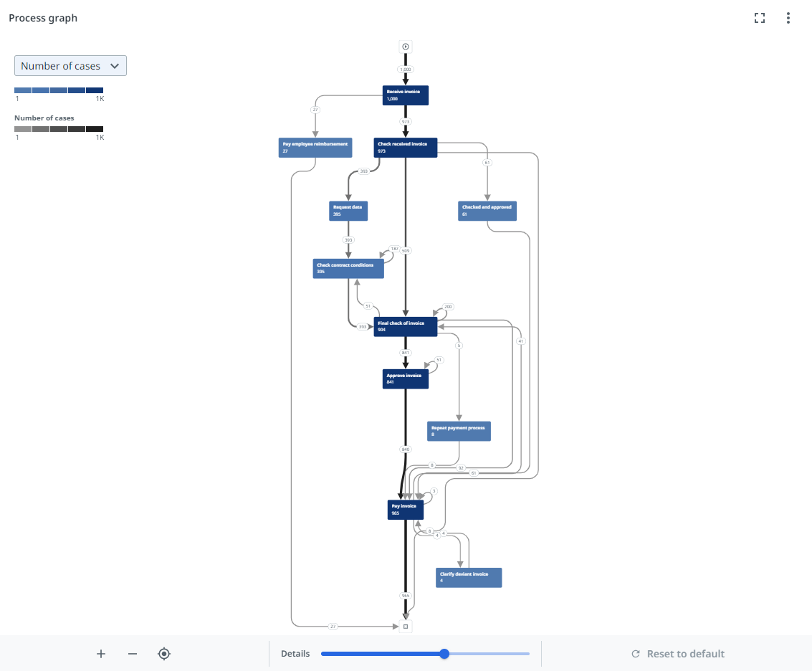Click the Details label in the bottom bar
812x671 pixels.
tap(295, 654)
